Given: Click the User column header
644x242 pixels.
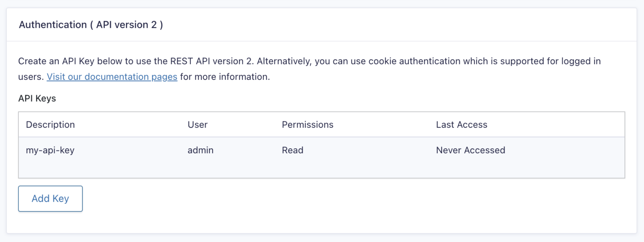Looking at the screenshot, I should 197,124.
